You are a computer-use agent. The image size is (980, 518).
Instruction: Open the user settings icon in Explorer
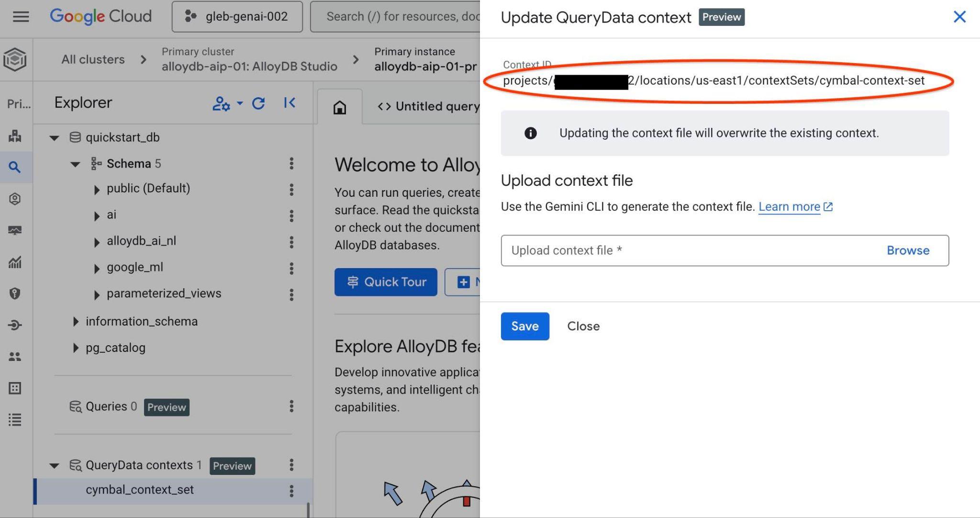[222, 103]
